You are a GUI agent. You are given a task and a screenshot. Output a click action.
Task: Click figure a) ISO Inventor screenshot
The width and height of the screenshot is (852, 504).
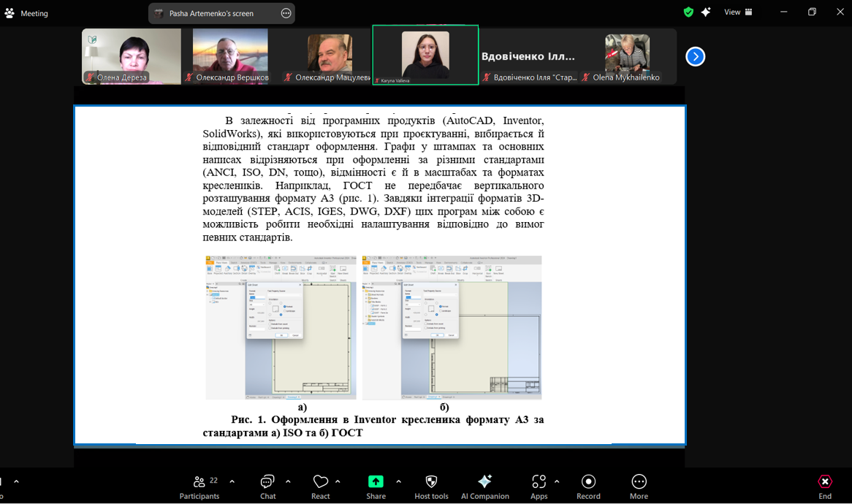coord(281,327)
